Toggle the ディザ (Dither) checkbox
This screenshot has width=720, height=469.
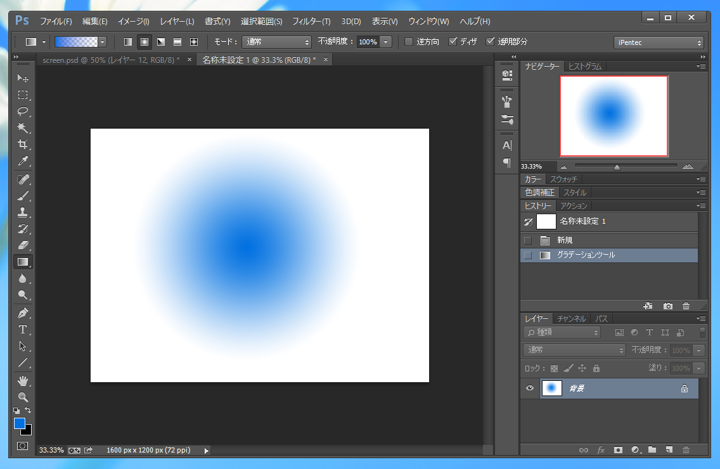coord(453,41)
